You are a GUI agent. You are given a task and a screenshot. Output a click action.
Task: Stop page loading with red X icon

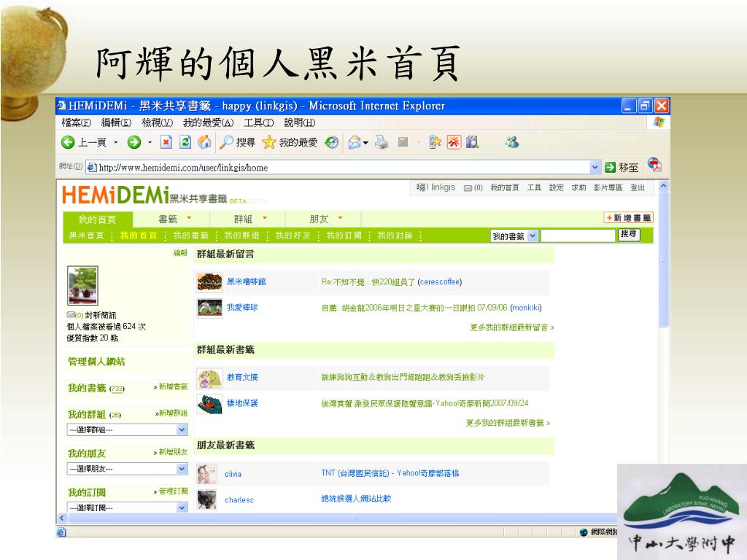(x=166, y=142)
